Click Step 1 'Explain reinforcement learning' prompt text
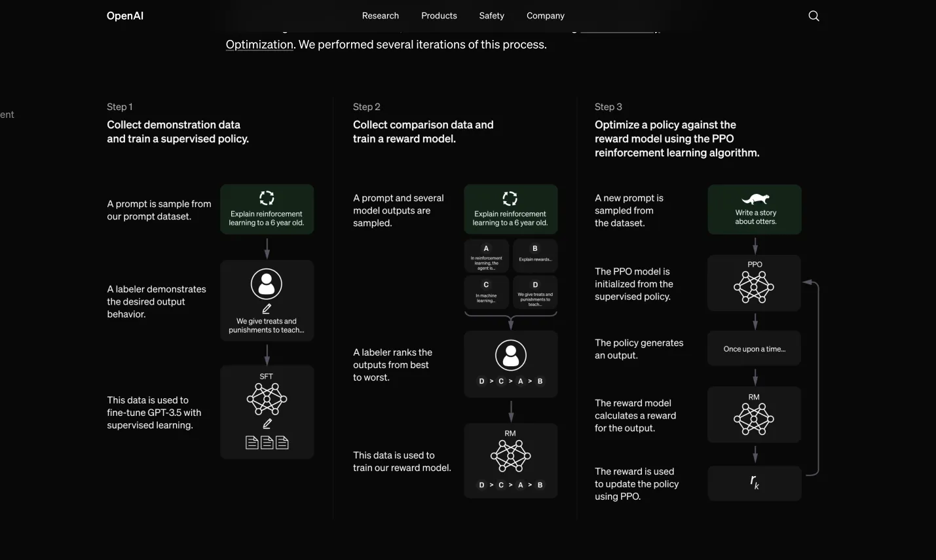Viewport: 936px width, 560px height. pyautogui.click(x=267, y=219)
